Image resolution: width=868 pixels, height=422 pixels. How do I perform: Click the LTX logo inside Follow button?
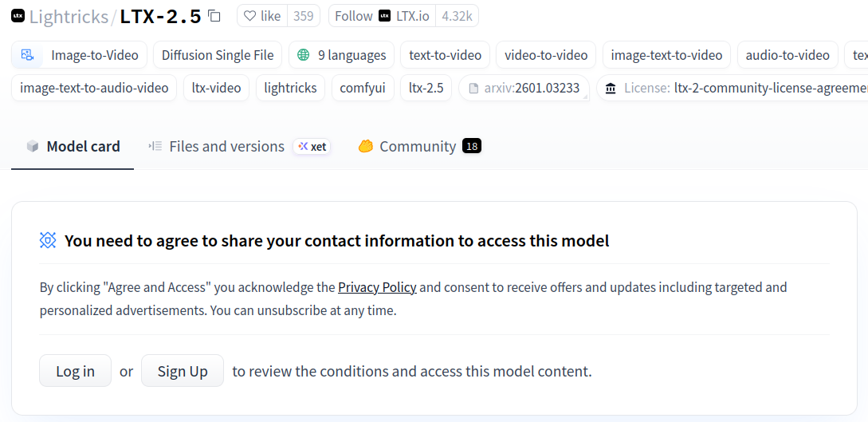[x=384, y=16]
